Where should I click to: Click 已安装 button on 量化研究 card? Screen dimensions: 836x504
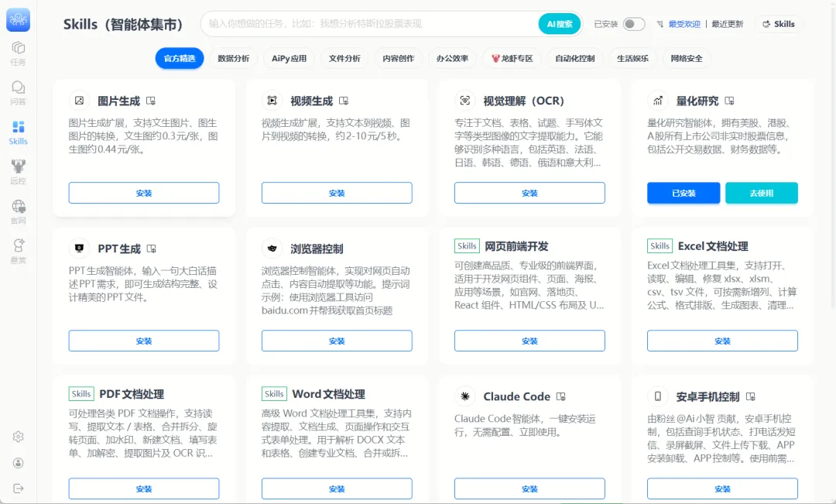pyautogui.click(x=684, y=193)
